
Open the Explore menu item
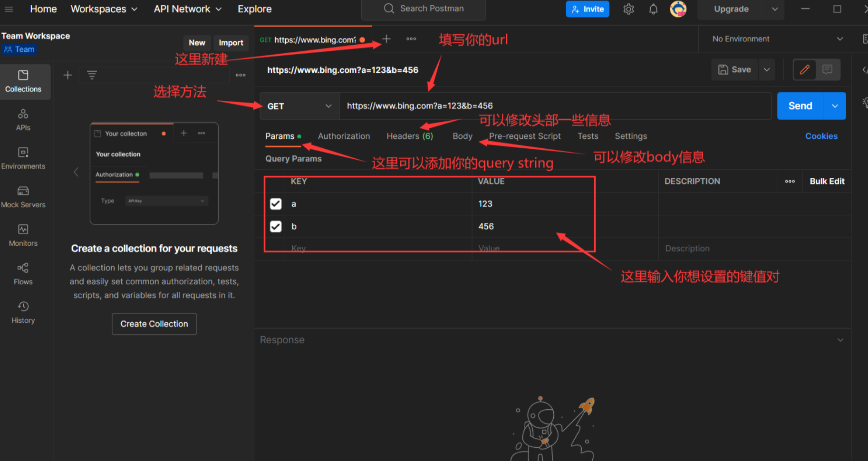click(x=255, y=9)
